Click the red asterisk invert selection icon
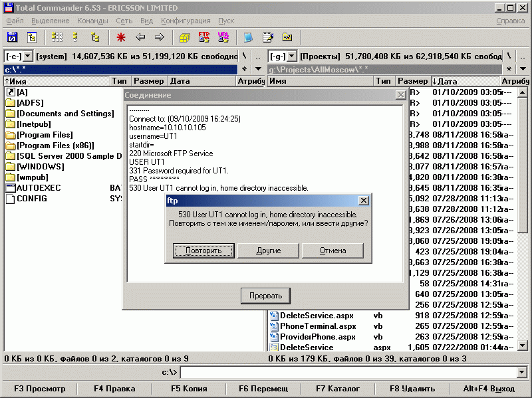The image size is (532, 398). pyautogui.click(x=121, y=37)
